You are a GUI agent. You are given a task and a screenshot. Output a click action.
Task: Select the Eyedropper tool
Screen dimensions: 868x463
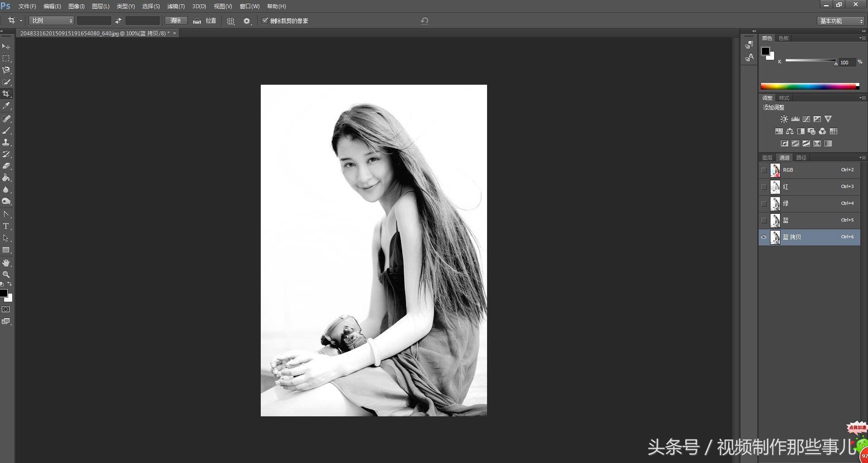[6, 106]
